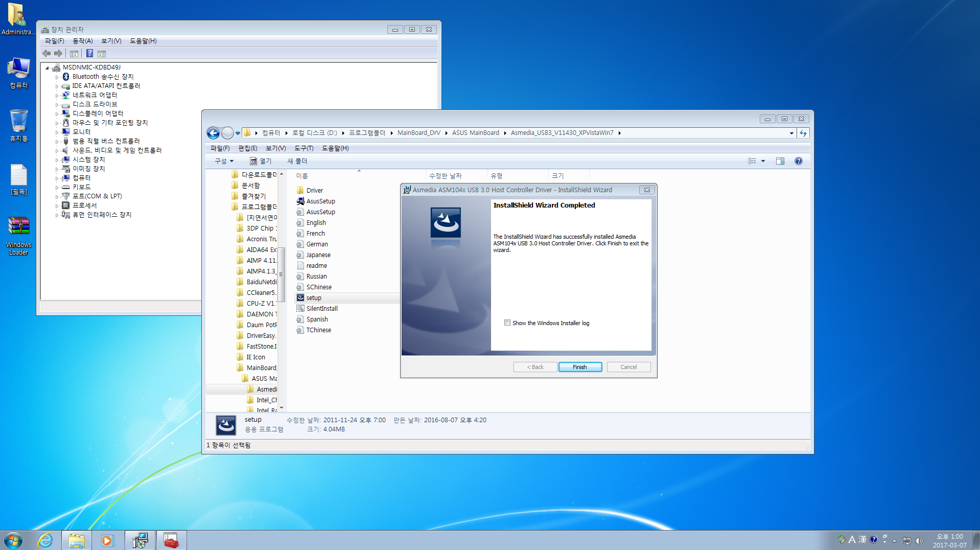Enable Show the Windows Installer log checkbox

click(x=507, y=323)
